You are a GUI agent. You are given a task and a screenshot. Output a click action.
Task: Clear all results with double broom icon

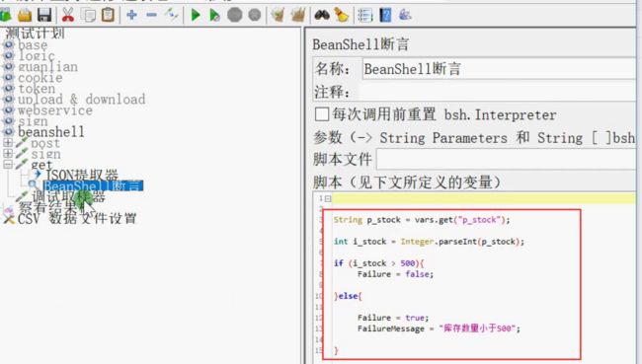pos(298,15)
